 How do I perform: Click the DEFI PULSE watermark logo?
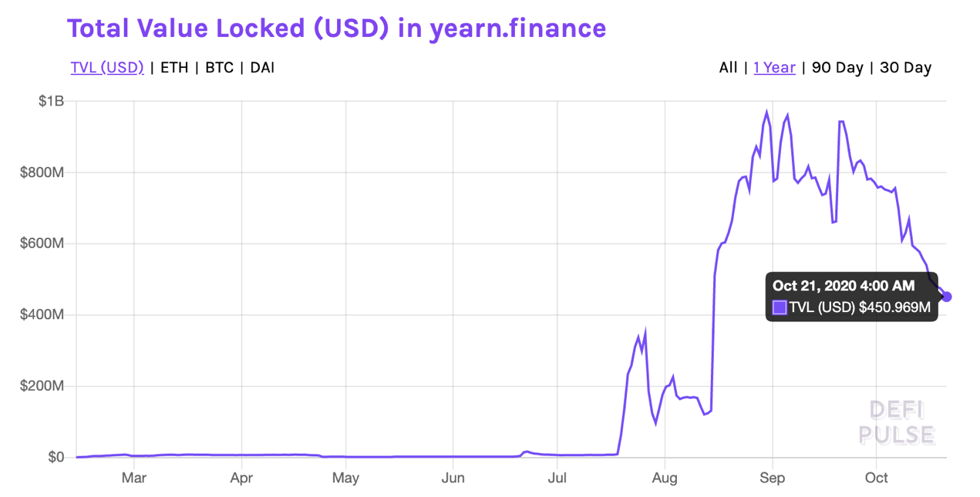897,422
